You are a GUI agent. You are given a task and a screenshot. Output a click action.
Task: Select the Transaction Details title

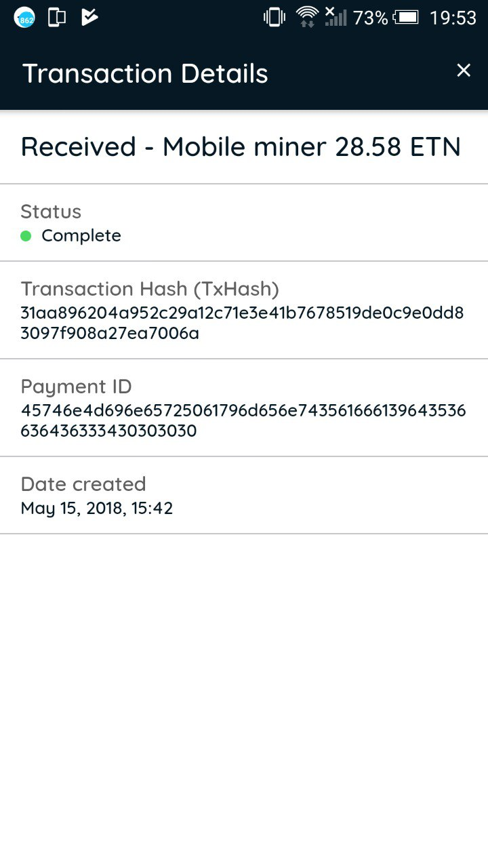click(145, 73)
